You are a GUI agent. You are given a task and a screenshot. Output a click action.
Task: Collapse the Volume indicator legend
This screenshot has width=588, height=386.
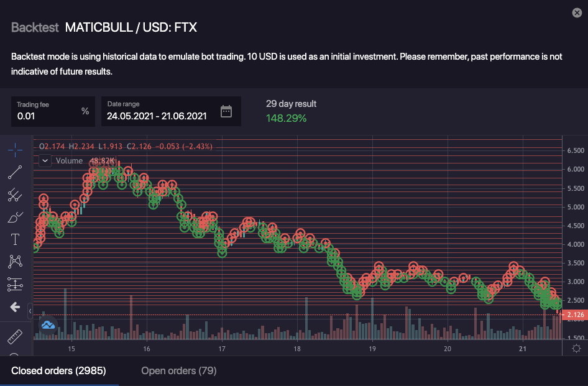click(45, 161)
